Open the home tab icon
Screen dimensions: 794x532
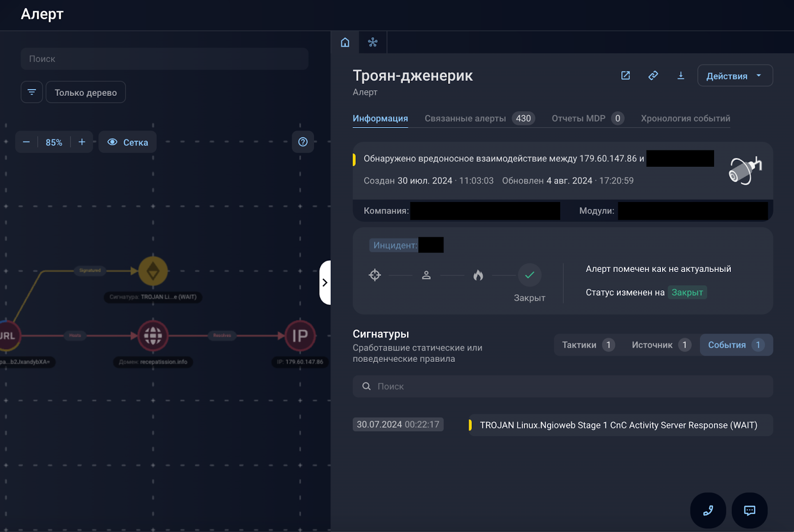(345, 42)
